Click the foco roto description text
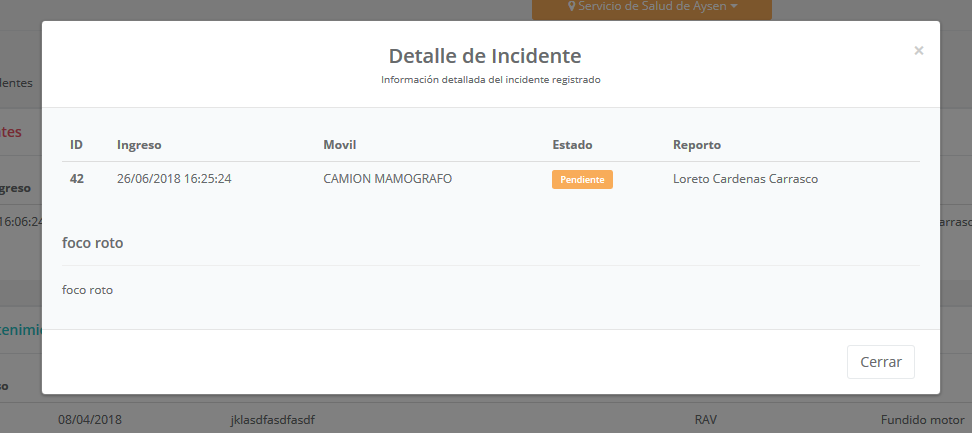The height and width of the screenshot is (433, 972). coord(87,290)
